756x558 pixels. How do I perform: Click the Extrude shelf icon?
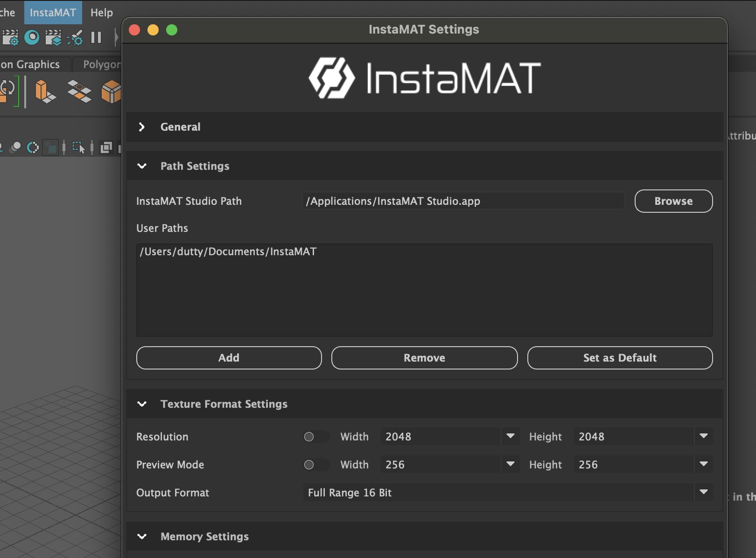pyautogui.click(x=45, y=91)
